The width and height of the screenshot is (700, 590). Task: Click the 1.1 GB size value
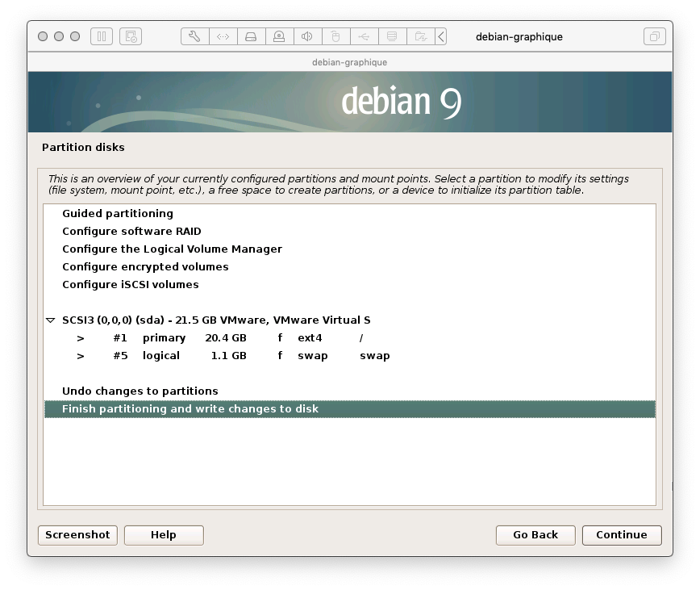pyautogui.click(x=228, y=356)
